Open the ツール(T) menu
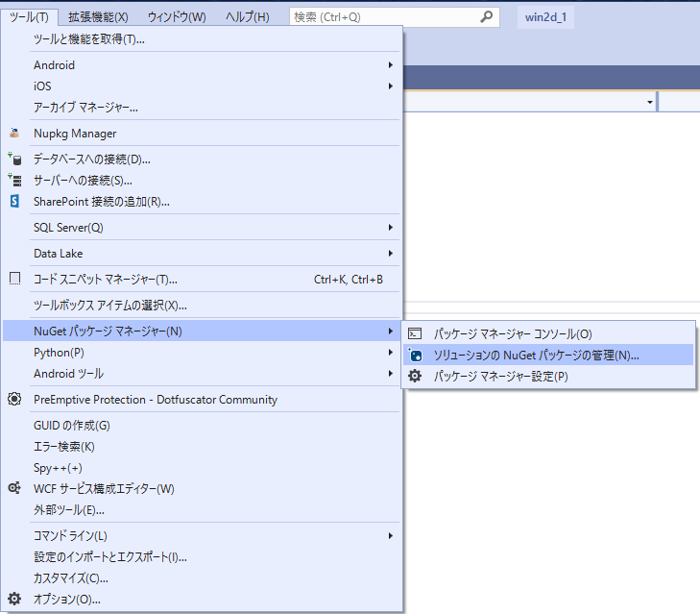 point(30,17)
